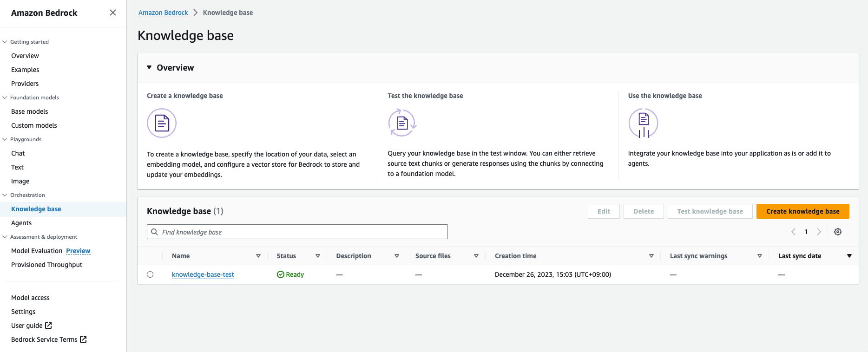Click the green Ready status icon
The width and height of the screenshot is (868, 352).
click(280, 274)
